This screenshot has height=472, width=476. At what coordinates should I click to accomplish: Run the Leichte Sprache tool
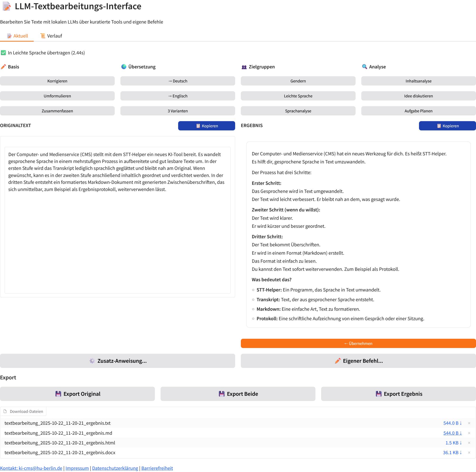pos(298,96)
